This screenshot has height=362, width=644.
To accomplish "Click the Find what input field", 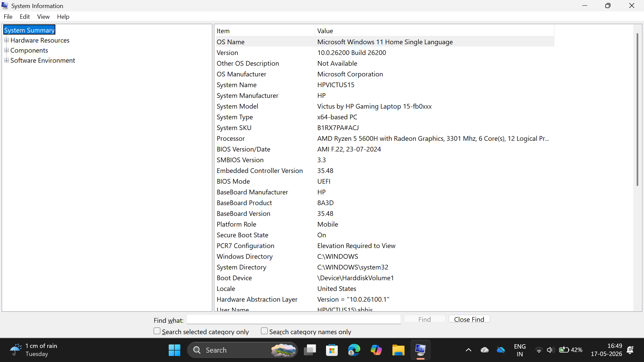I will point(293,319).
